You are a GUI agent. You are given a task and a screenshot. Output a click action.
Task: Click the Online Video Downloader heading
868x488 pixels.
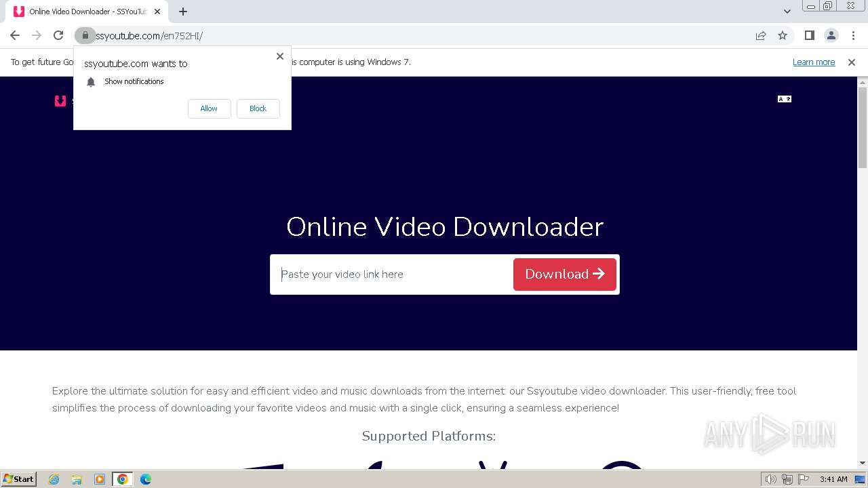point(445,226)
